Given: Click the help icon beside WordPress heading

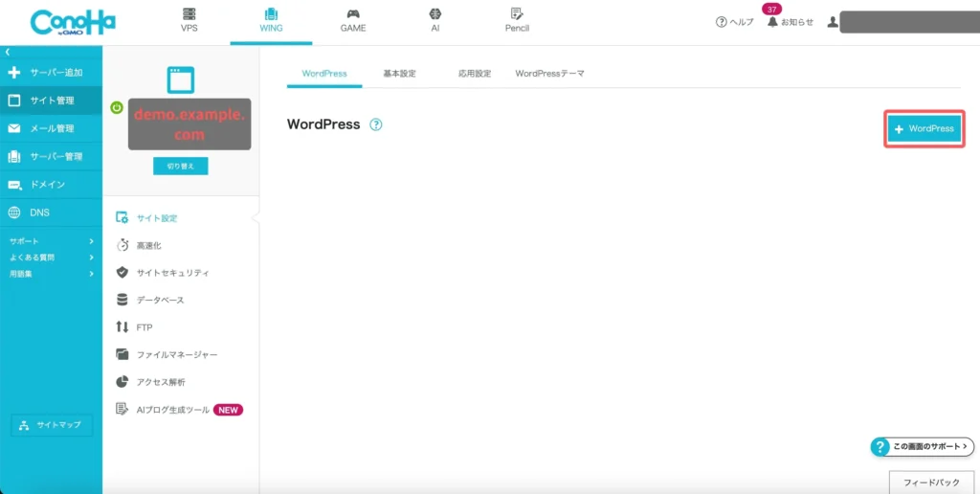Looking at the screenshot, I should (x=375, y=124).
